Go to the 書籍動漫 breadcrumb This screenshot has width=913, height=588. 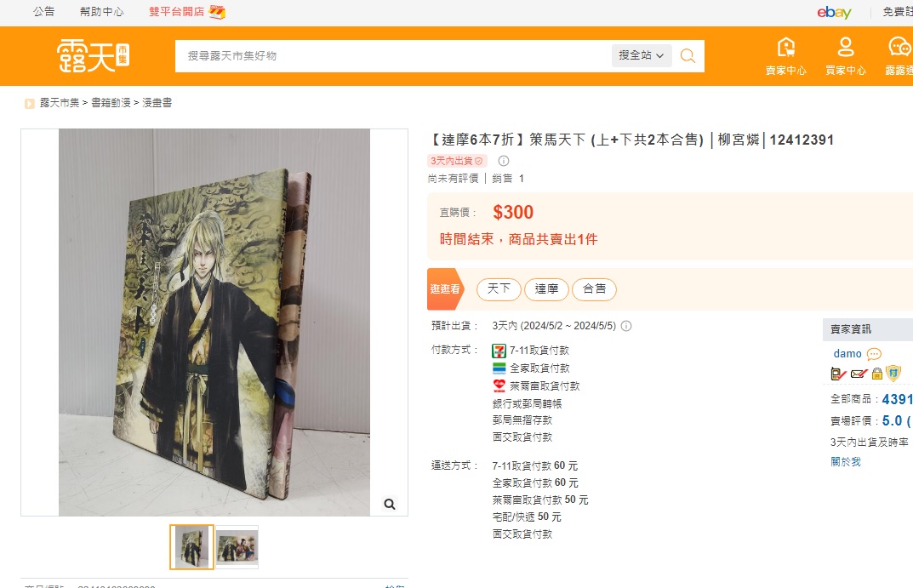pyautogui.click(x=111, y=103)
